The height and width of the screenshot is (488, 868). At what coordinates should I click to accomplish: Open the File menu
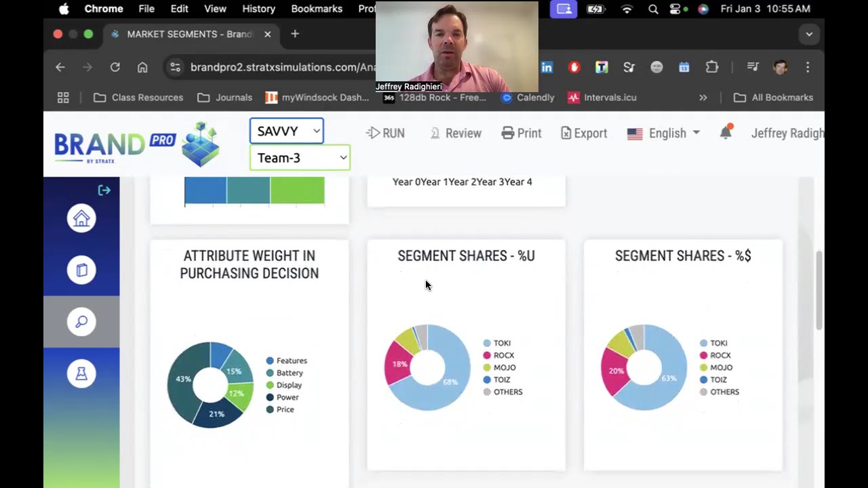(146, 9)
